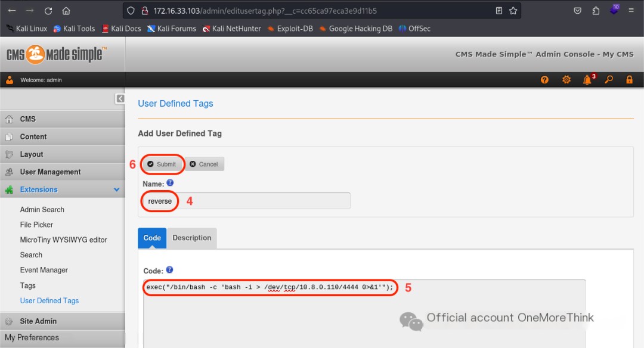Bookmark this page with the star icon
The image size is (644, 348).
coord(513,11)
